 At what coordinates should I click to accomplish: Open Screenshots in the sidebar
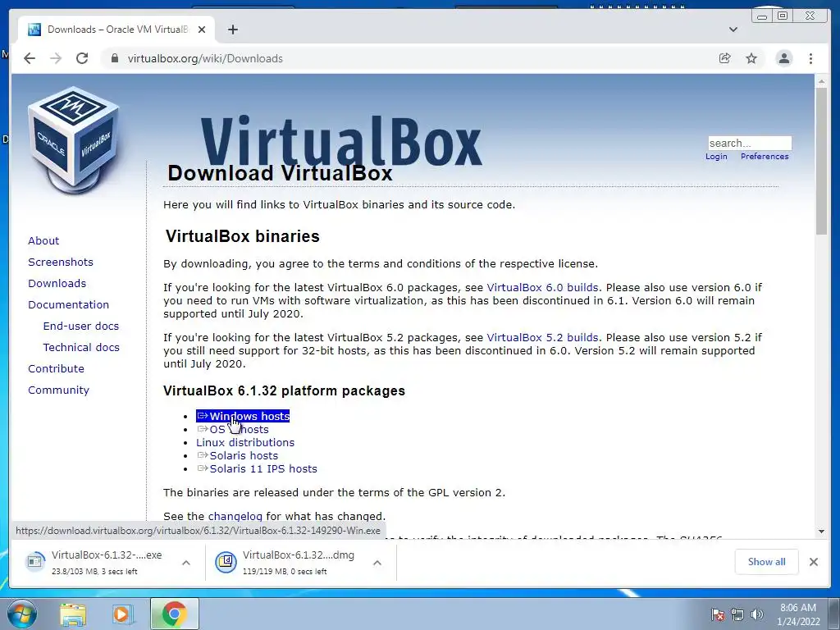(61, 262)
